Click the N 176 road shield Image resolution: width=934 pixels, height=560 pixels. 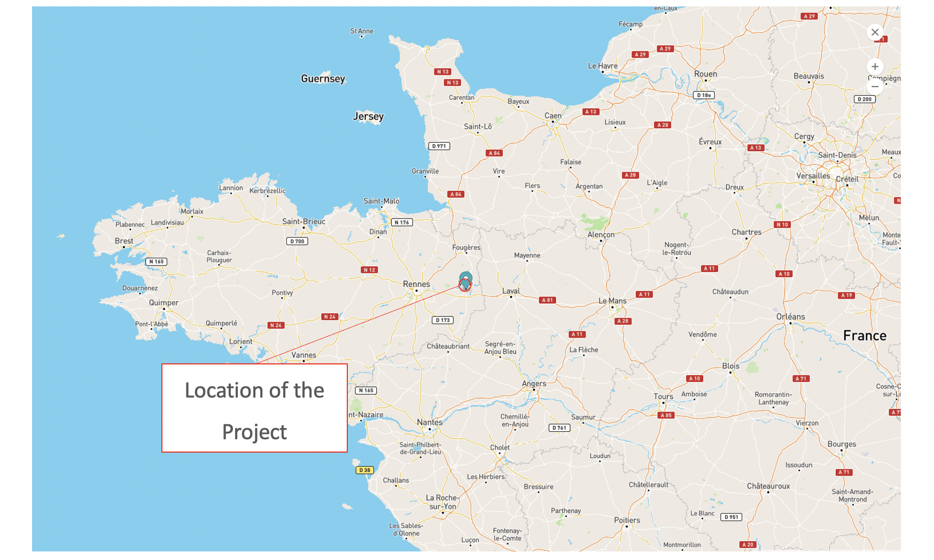point(402,222)
